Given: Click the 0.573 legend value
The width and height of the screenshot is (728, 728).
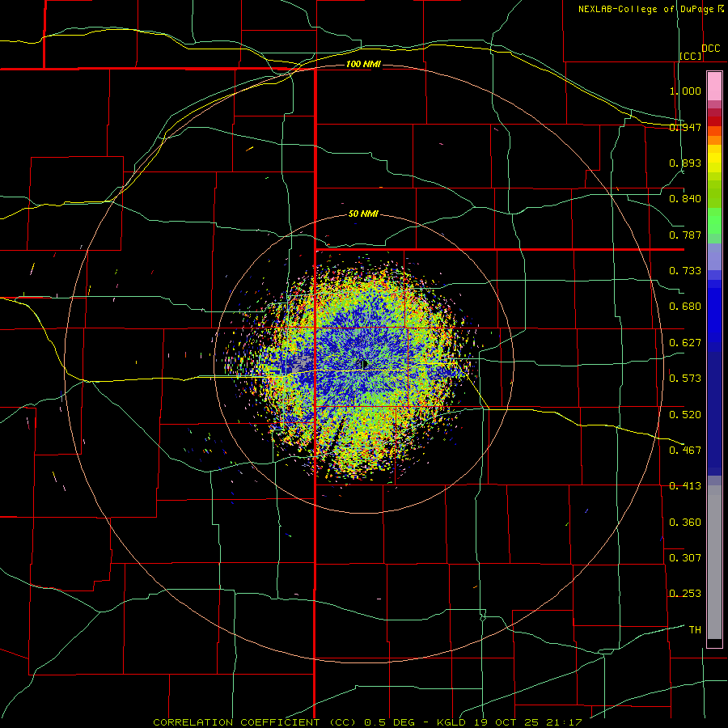Looking at the screenshot, I should pos(685,379).
